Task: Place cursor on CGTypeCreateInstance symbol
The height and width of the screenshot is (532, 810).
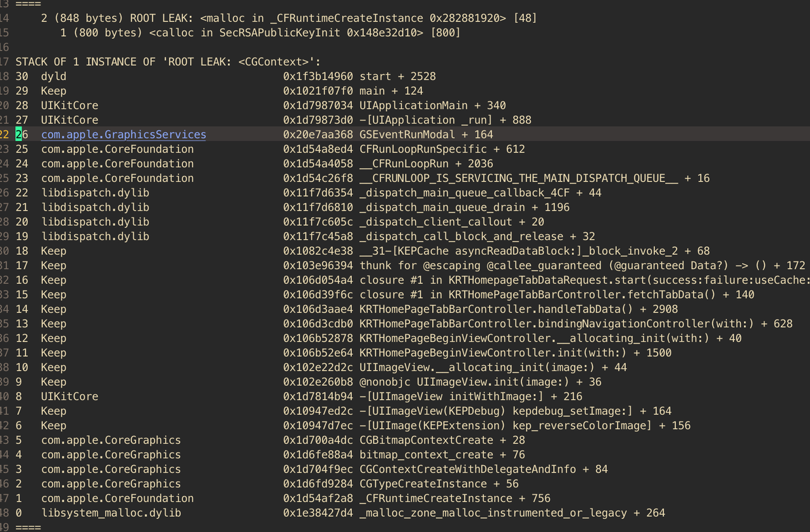Action: point(422,484)
